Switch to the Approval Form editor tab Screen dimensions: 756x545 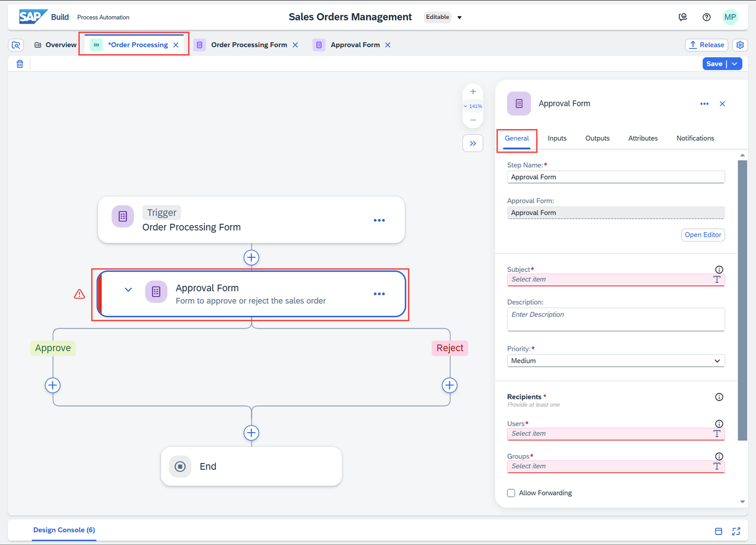point(355,45)
